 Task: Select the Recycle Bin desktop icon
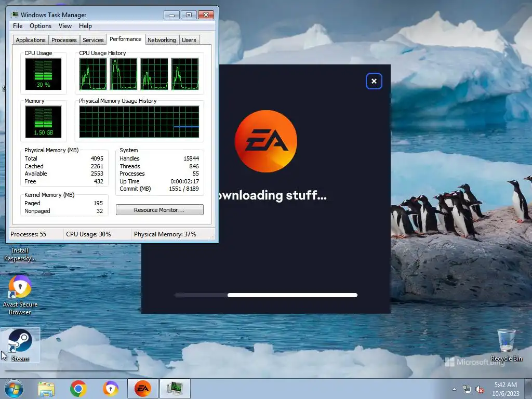point(506,345)
